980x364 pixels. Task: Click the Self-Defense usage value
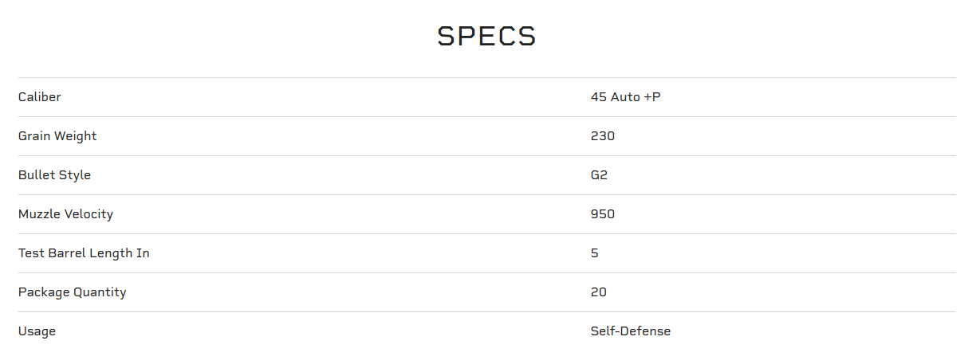(631, 331)
